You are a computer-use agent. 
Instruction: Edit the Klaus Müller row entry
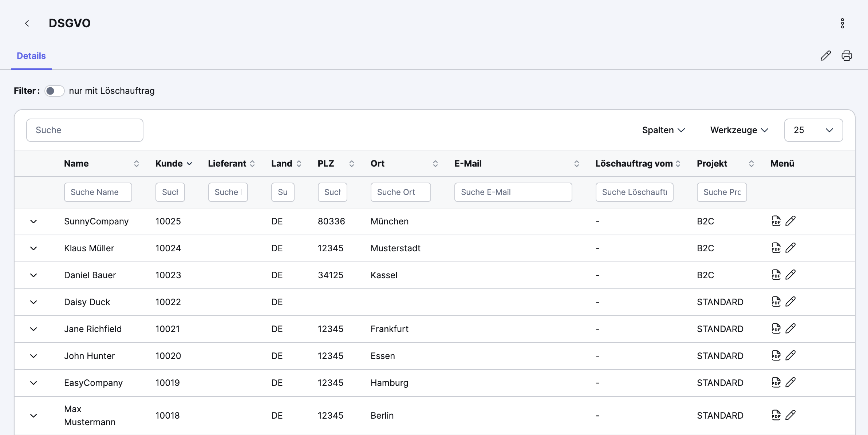790,248
